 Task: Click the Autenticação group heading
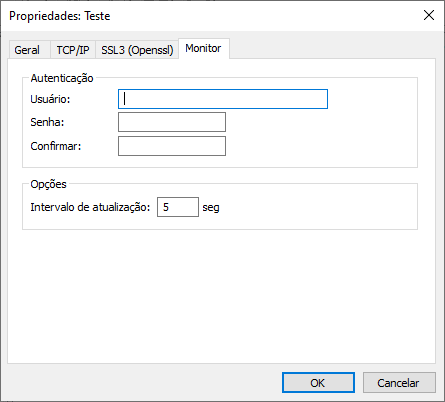[x=62, y=78]
